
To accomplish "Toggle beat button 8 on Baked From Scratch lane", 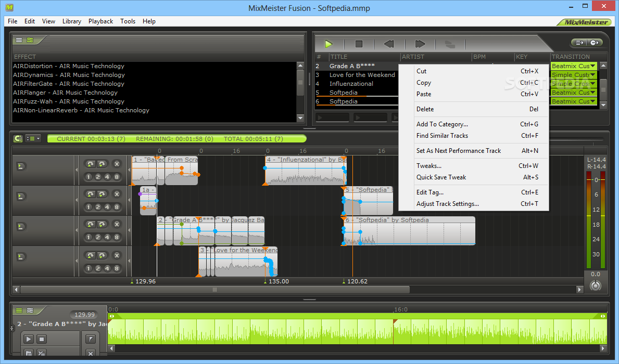I will 117,177.
